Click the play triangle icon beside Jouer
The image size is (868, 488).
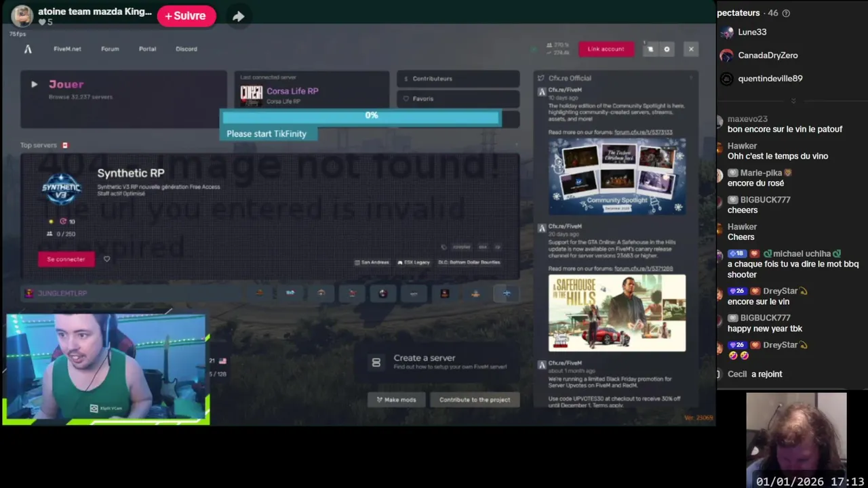[34, 84]
